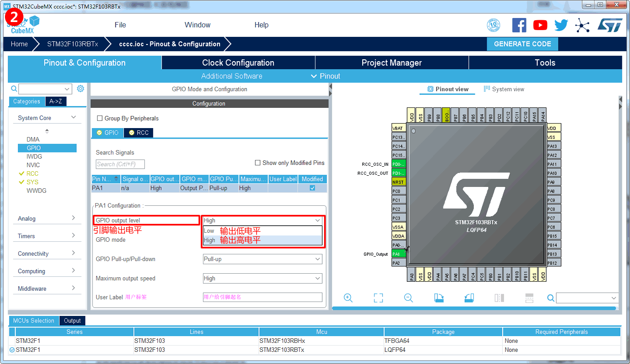Image resolution: width=630 pixels, height=364 pixels.
Task: Click the zoom out magnifier icon
Action: [408, 298]
